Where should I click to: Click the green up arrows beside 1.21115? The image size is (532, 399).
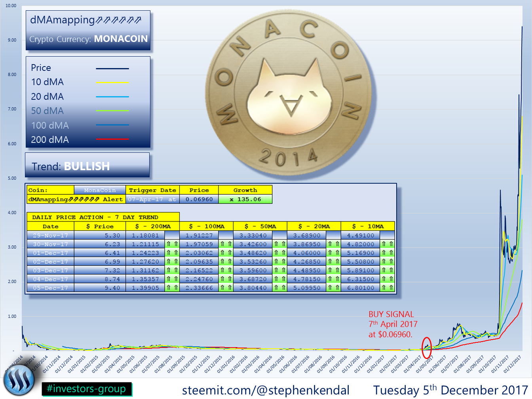[x=172, y=244]
